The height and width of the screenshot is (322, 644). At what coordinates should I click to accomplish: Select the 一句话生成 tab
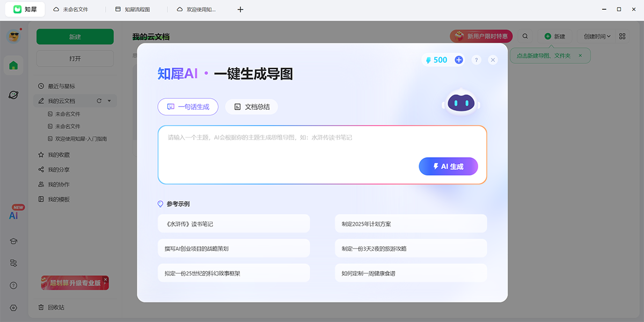coord(188,107)
